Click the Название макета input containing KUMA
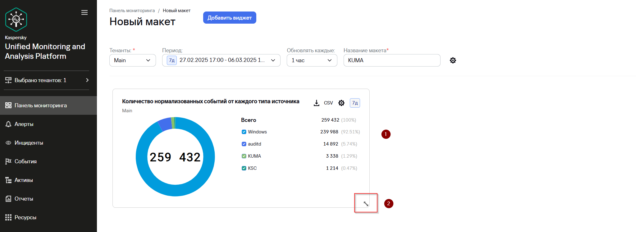The height and width of the screenshot is (232, 644). pos(392,60)
